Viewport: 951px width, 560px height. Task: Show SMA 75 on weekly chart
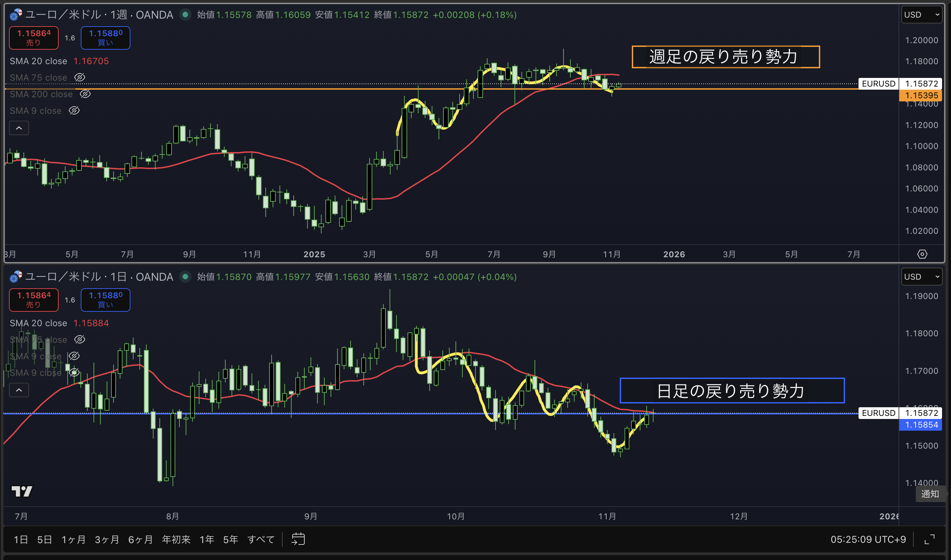click(80, 77)
